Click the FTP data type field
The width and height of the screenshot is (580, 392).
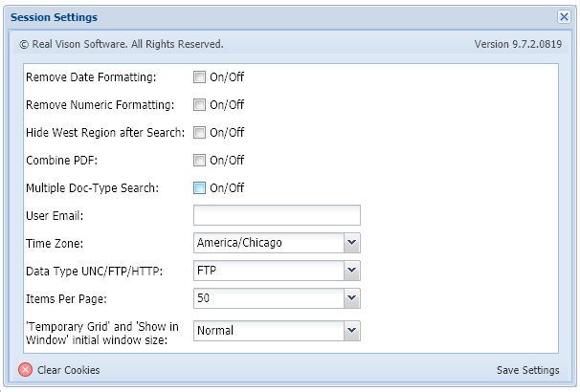pyautogui.click(x=268, y=272)
